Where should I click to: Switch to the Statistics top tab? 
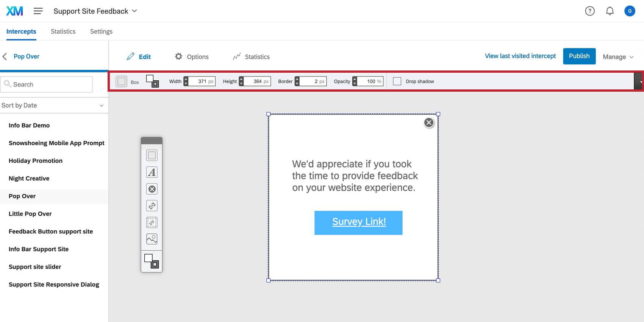coord(63,31)
